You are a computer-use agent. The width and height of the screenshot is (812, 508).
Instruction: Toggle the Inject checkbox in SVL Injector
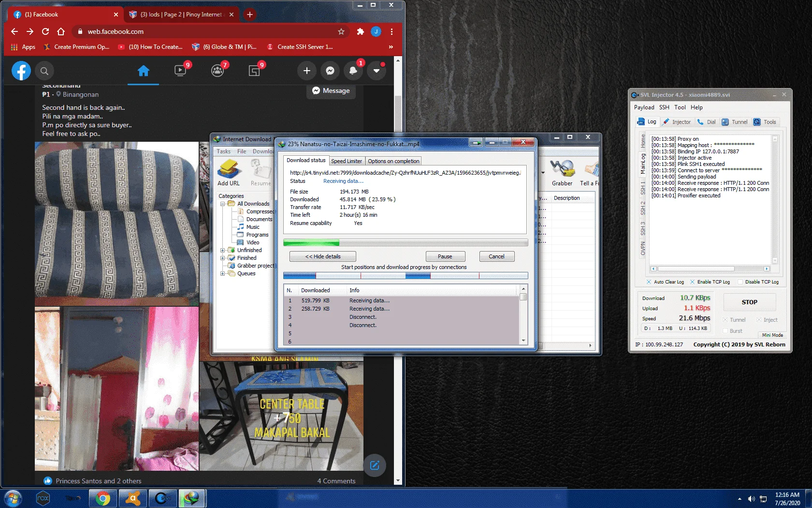tap(759, 320)
